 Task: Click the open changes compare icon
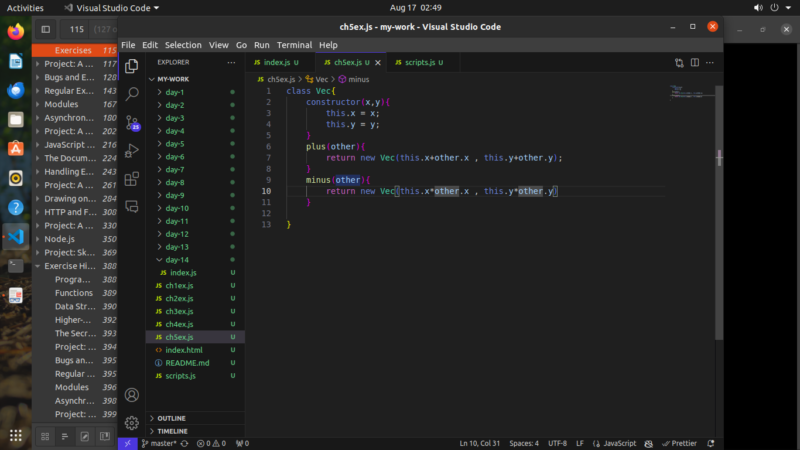click(679, 63)
